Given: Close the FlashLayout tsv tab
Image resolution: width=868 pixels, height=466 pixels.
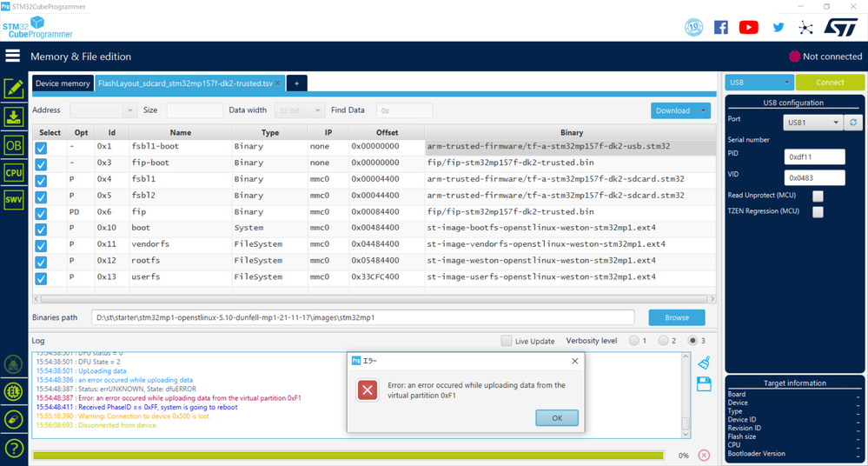Looking at the screenshot, I should [x=278, y=83].
